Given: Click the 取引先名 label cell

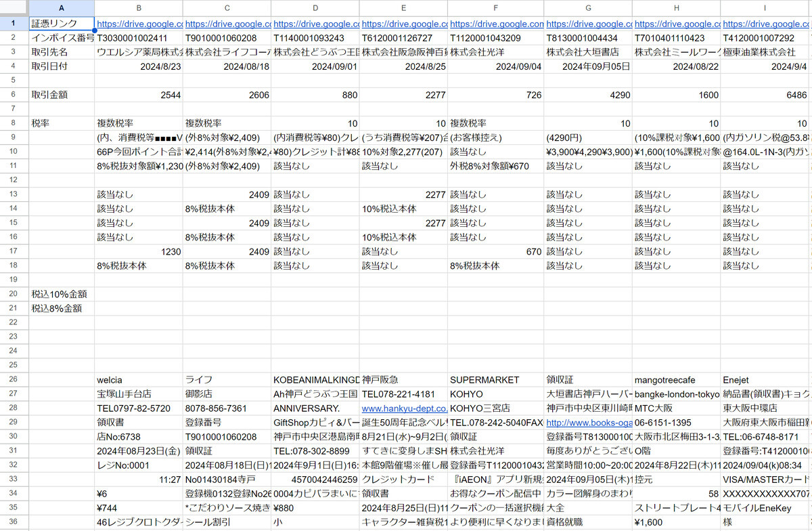Looking at the screenshot, I should point(62,52).
